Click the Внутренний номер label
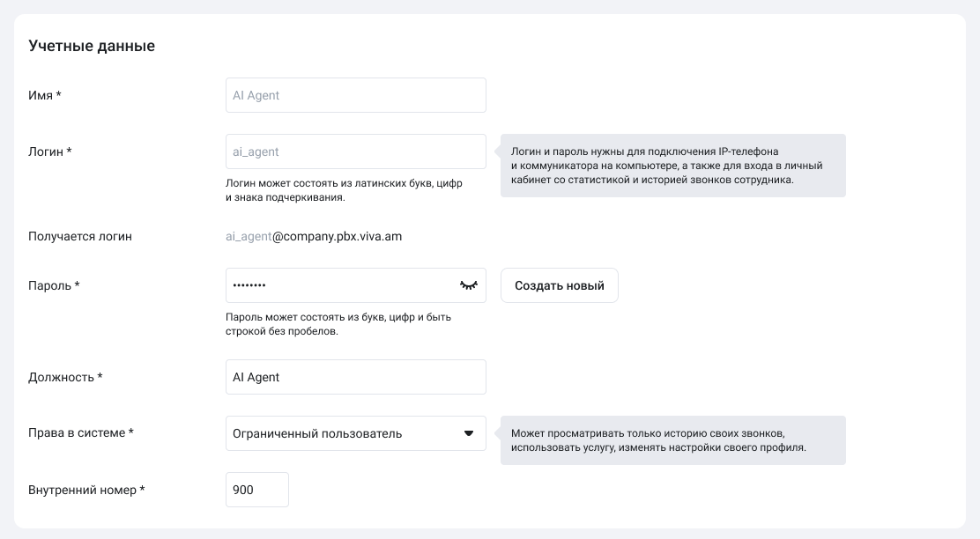This screenshot has height=539, width=980. (x=86, y=490)
